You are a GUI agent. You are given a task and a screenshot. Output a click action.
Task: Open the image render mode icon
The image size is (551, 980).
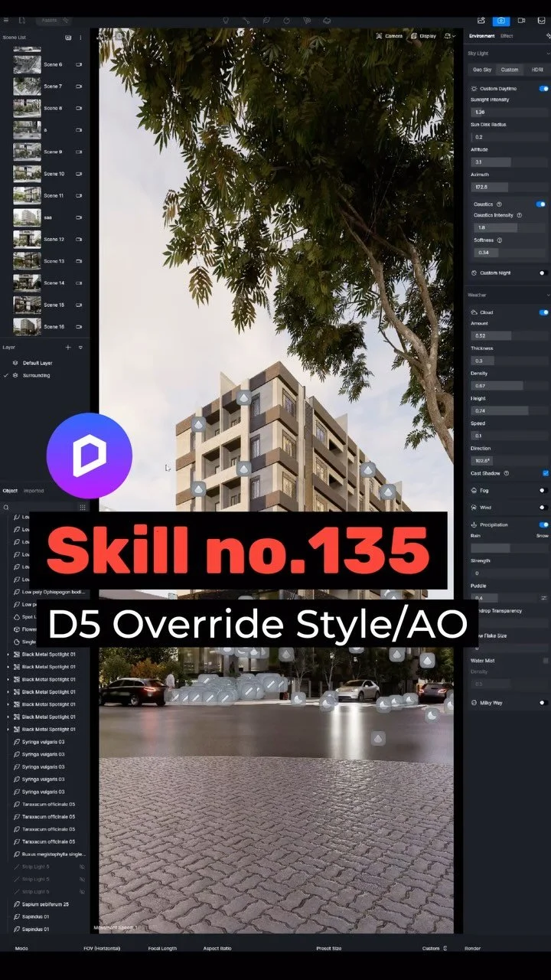tap(501, 21)
